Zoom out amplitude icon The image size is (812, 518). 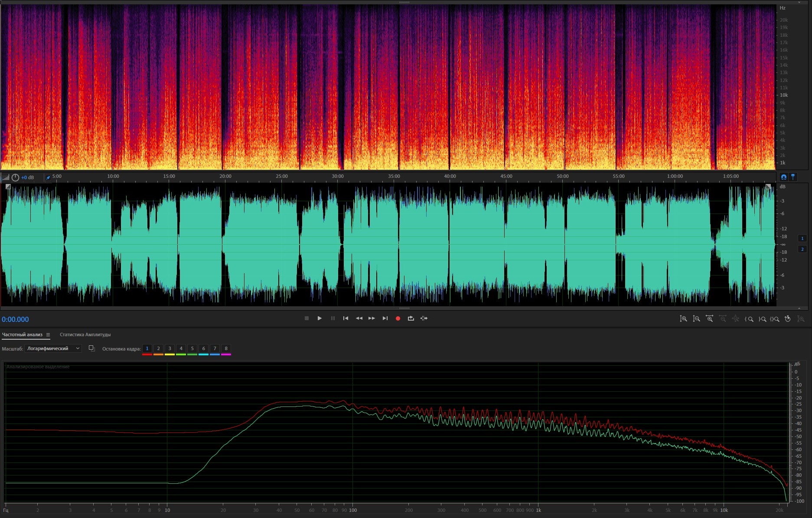(x=696, y=319)
